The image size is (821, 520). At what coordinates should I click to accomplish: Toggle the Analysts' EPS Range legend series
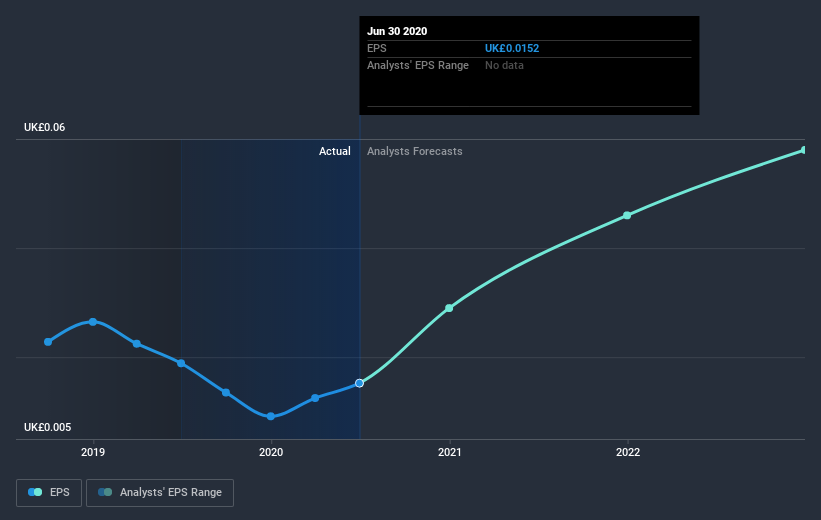point(160,493)
